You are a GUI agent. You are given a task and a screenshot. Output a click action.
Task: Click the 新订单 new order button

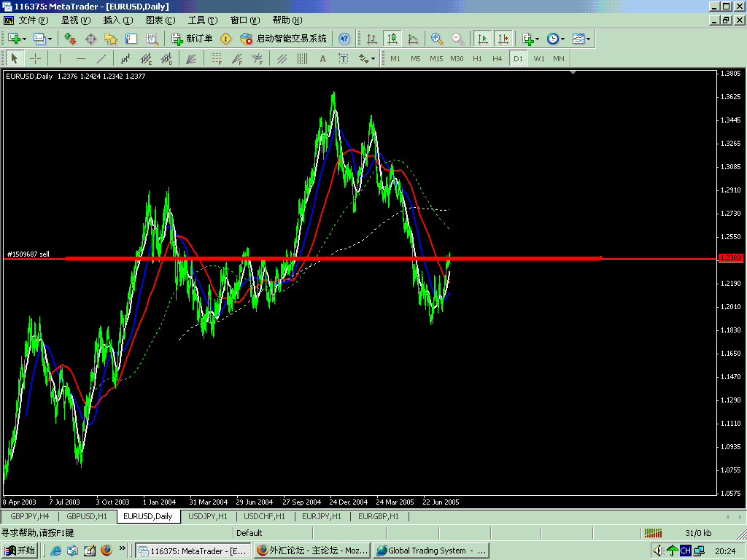[192, 39]
